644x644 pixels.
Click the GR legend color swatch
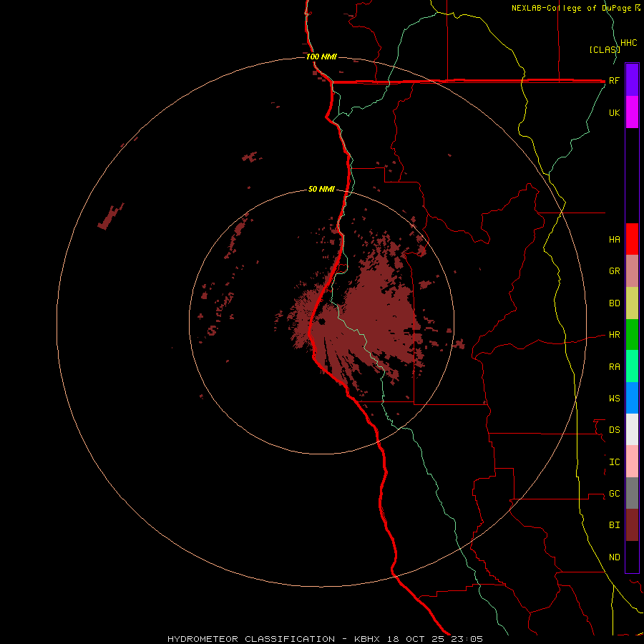pos(632,271)
